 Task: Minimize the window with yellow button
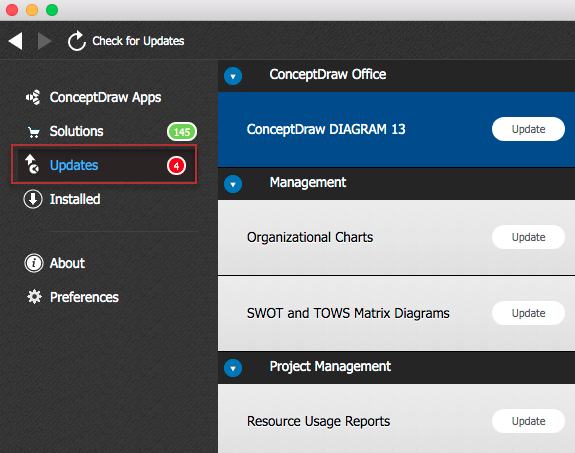click(32, 10)
